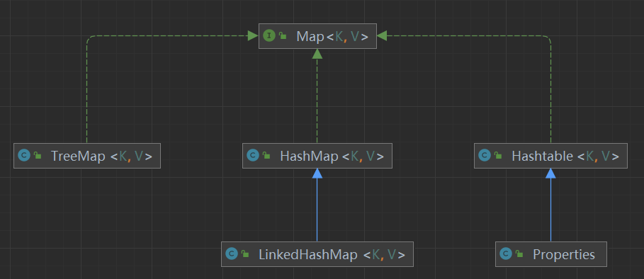Click the blue arrowhead below the Hashtable node
Viewport: 644px width, 279px height.
click(550, 173)
